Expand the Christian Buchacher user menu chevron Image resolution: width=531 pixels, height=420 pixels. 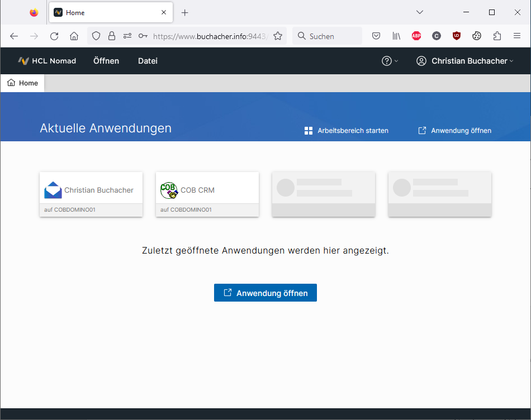(x=511, y=61)
